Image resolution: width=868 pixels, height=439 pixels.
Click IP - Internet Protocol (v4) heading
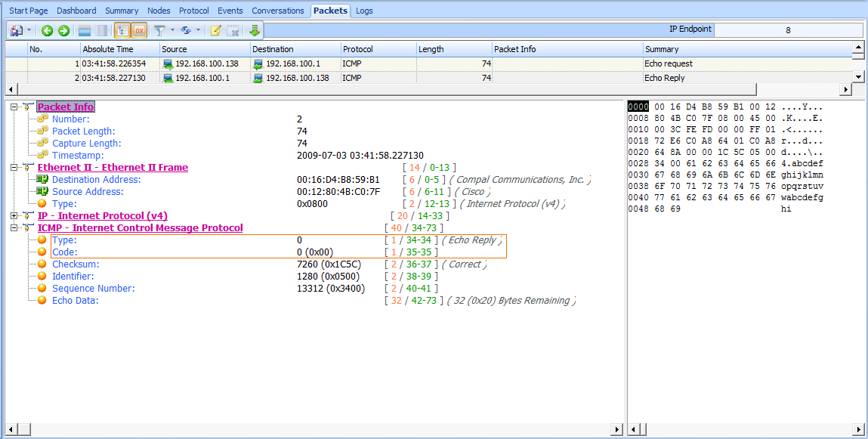[x=103, y=216]
